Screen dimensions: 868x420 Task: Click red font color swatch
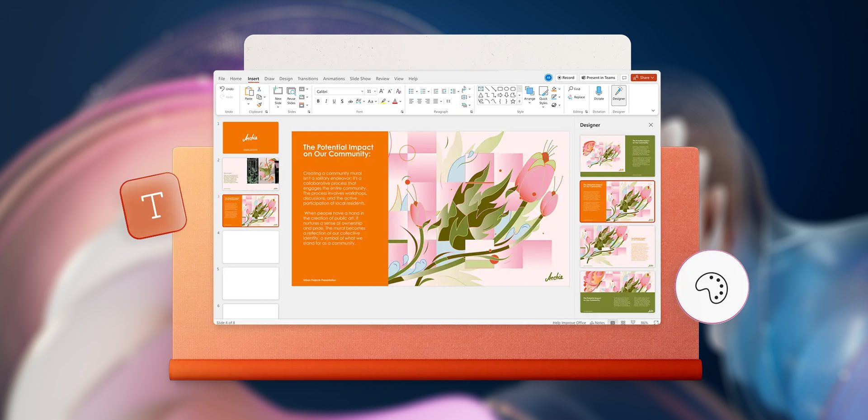tap(395, 101)
